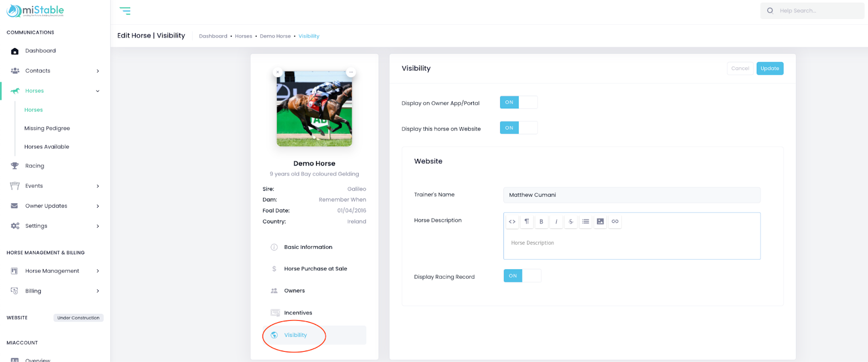Apply strikethrough formatting in description editor

click(x=571, y=222)
